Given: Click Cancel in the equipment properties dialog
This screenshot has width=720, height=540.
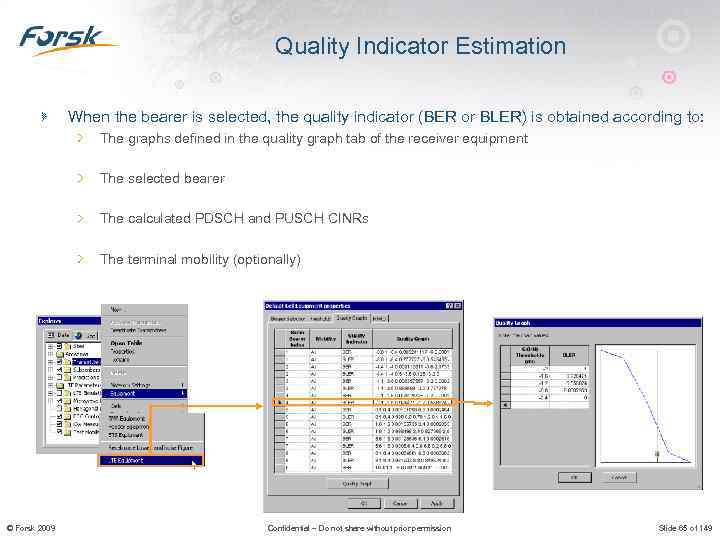Looking at the screenshot, I should [400, 503].
